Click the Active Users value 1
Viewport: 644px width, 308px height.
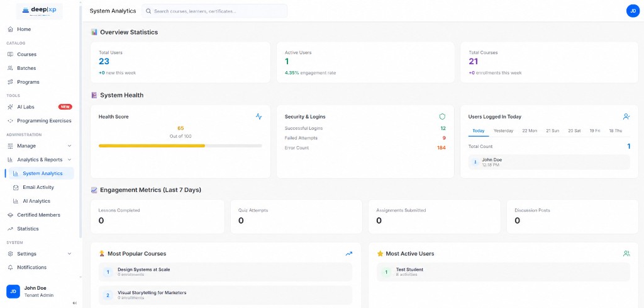pos(287,62)
